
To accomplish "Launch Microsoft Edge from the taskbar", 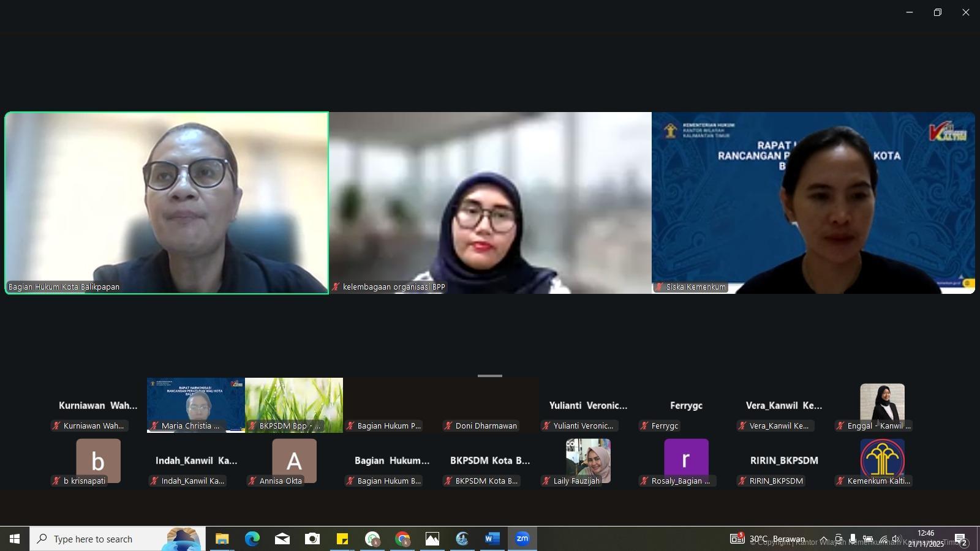I will [252, 539].
